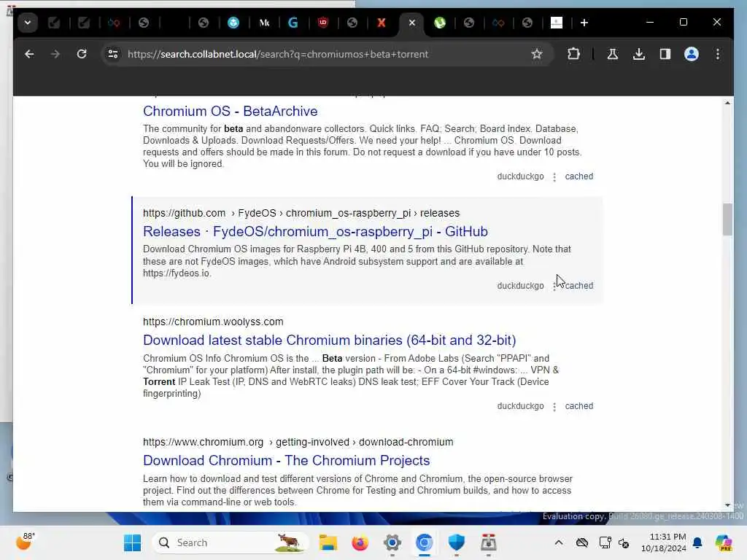
Task: Open Chromium OS - BetaArchive result
Action: [x=230, y=111]
